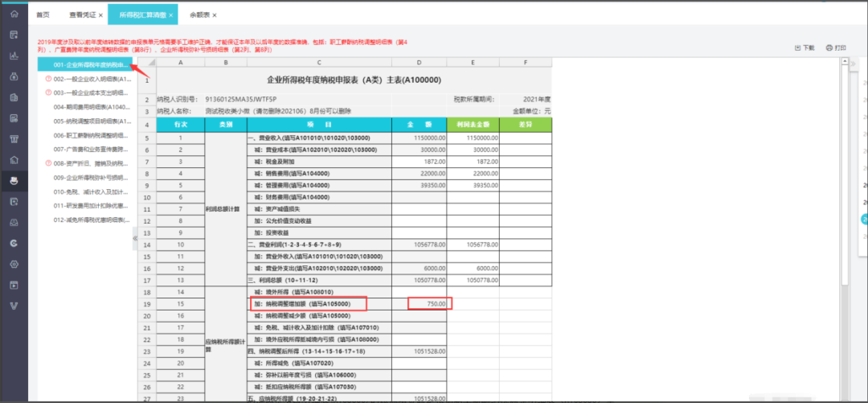Viewport: 868px width, 403px height.
Task: Click the warning icon beside form 003
Action: 48,93
